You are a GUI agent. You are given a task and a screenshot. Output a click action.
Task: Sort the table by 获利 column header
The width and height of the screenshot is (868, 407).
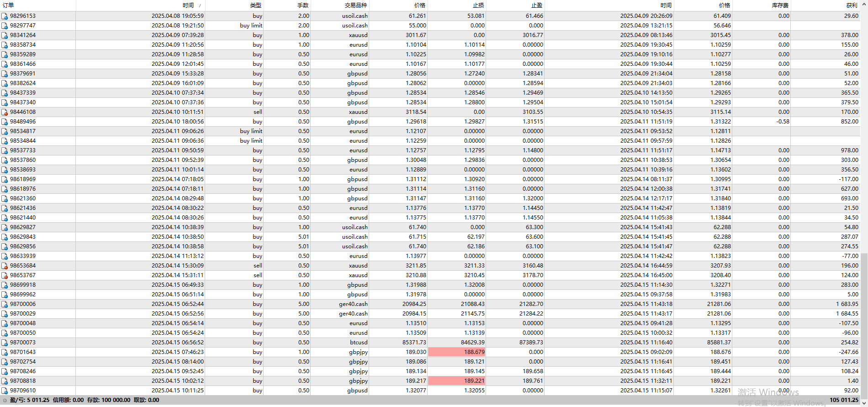pos(851,5)
